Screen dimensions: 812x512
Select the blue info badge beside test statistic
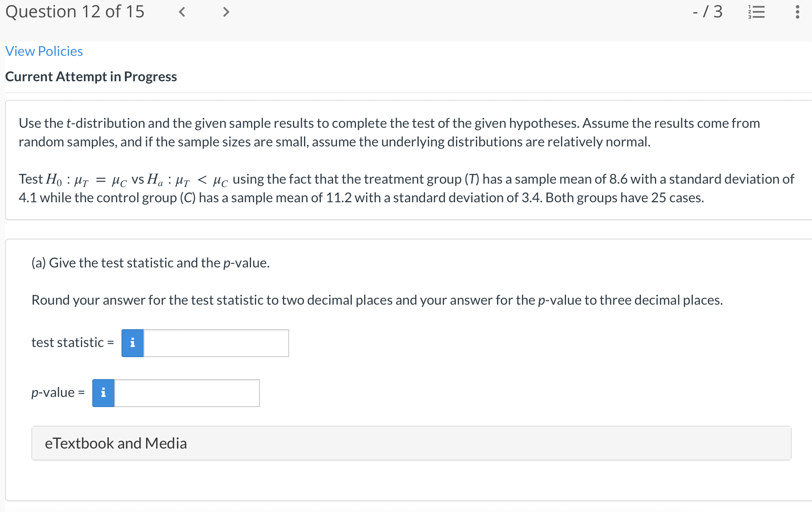[132, 343]
